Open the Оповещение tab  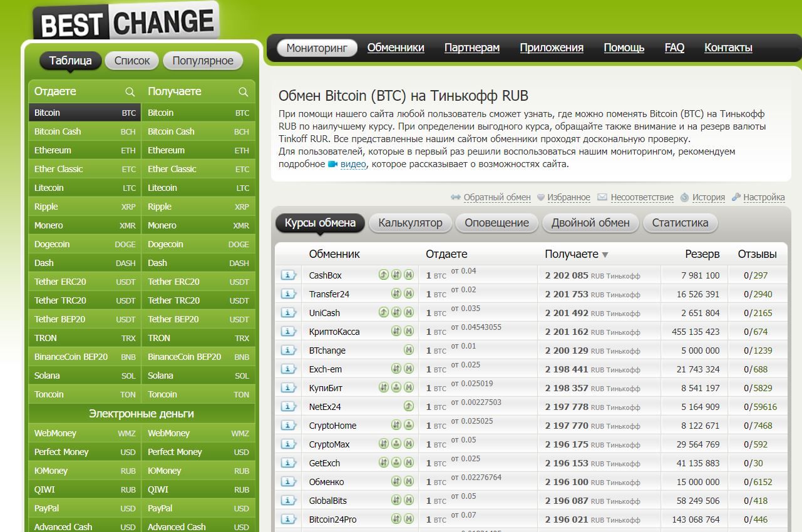(496, 223)
